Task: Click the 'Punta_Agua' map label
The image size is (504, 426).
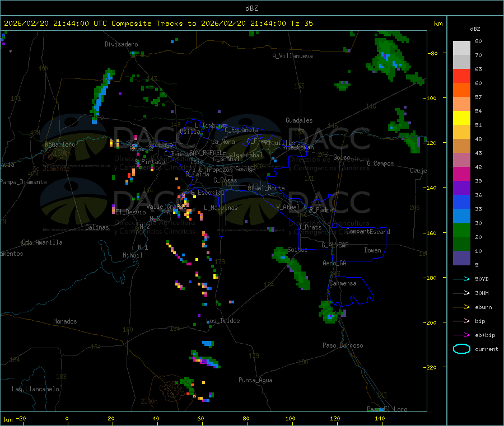Action: tap(255, 381)
